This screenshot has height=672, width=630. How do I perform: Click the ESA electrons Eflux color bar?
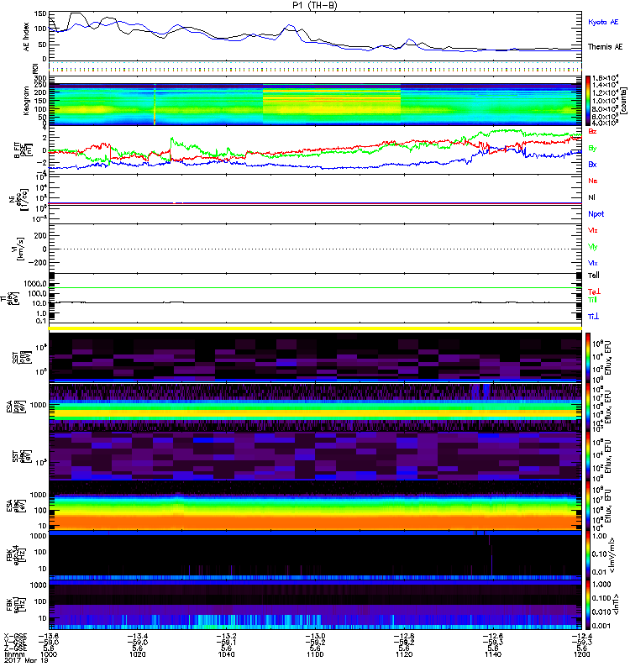588,506
